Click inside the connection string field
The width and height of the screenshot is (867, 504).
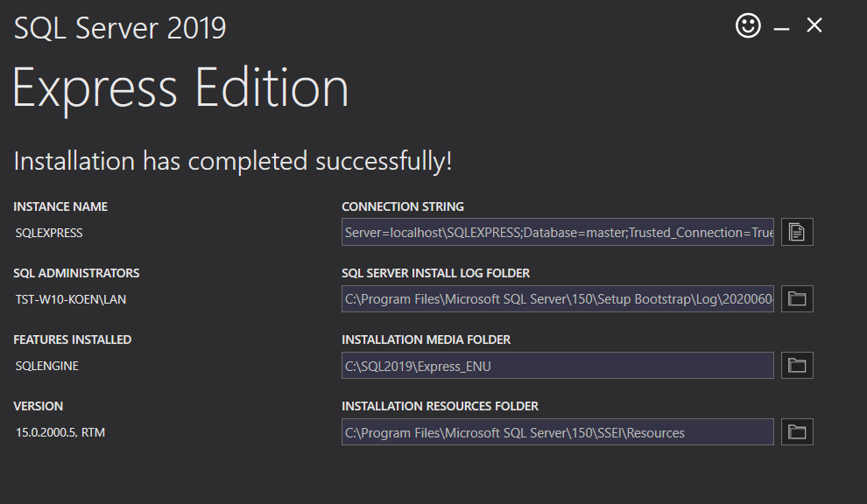click(x=558, y=232)
